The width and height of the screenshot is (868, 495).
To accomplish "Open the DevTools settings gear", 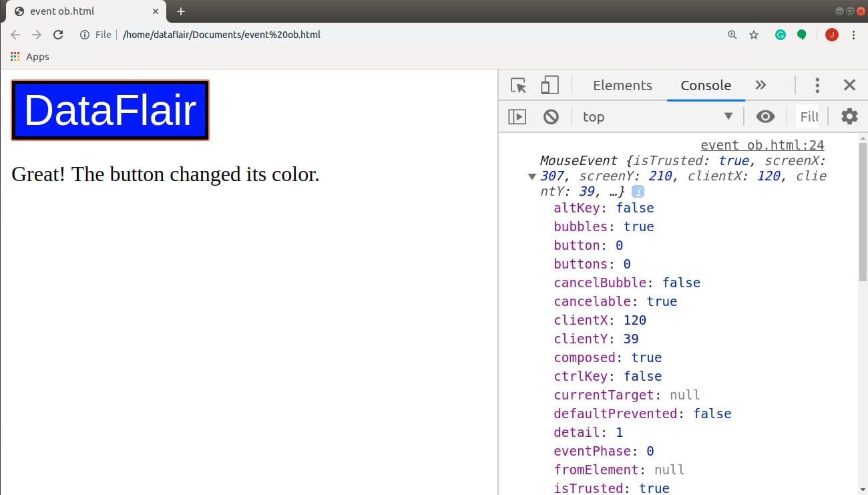I will (849, 116).
